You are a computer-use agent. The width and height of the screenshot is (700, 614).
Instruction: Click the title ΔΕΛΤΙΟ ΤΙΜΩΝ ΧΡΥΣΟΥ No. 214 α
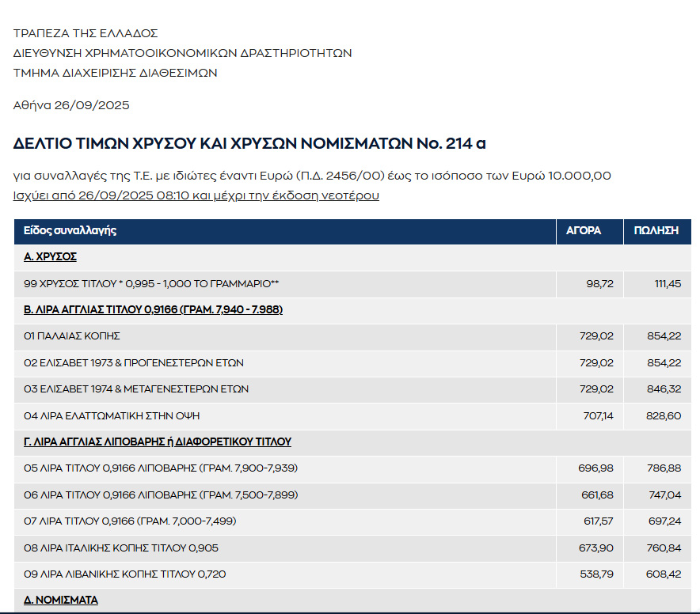point(249,143)
